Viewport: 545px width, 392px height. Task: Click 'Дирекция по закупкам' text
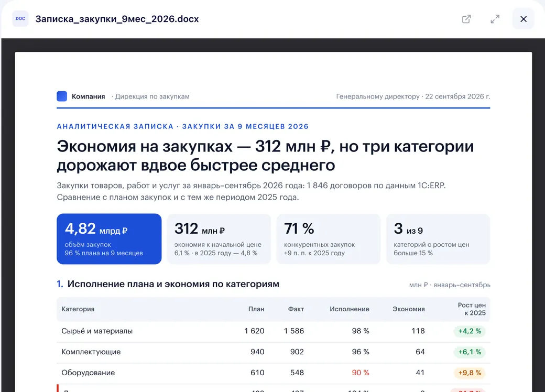click(152, 96)
